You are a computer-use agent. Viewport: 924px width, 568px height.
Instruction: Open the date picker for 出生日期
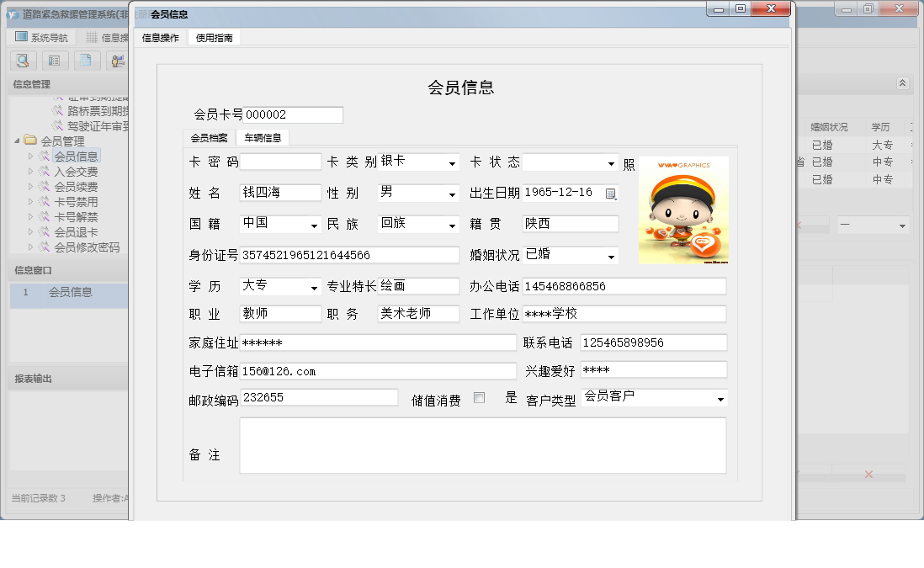coord(611,194)
